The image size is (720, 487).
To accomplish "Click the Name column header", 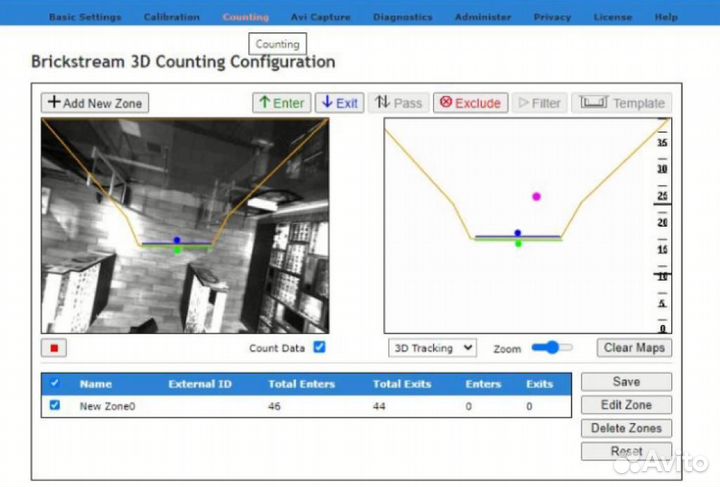I will (96, 384).
